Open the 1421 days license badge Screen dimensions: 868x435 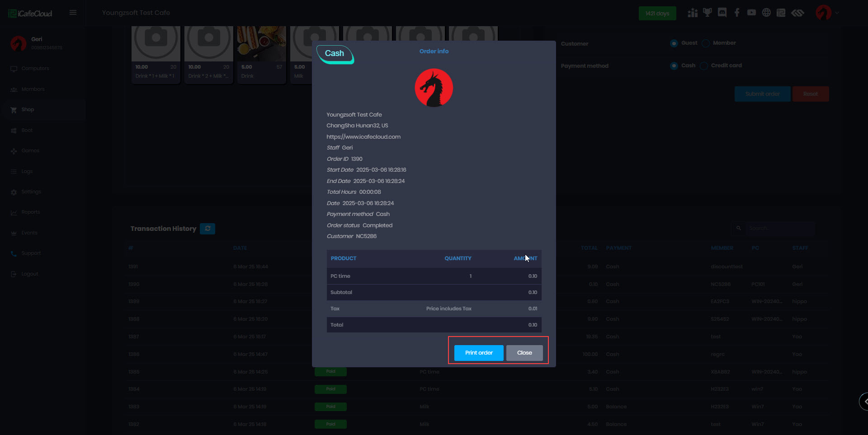[x=657, y=14]
